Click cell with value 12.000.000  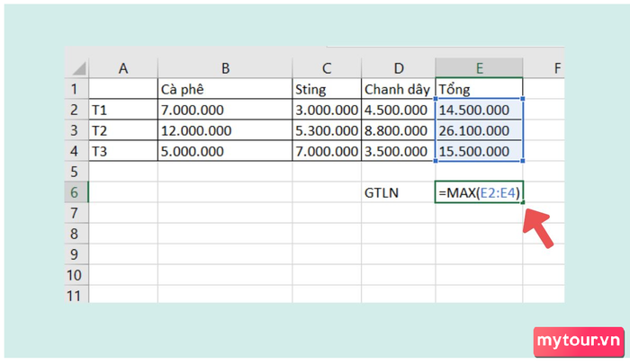[x=225, y=130]
